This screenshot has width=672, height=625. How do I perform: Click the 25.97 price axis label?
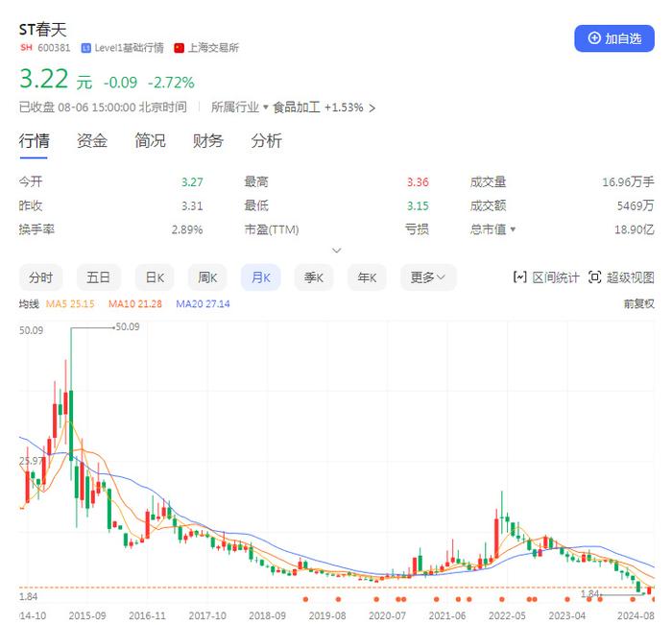coord(31,461)
